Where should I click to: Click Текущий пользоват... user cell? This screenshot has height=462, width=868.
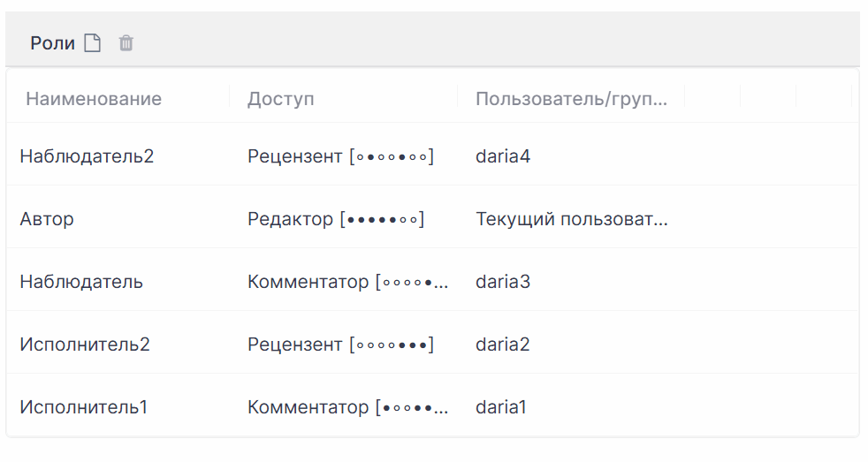click(572, 219)
